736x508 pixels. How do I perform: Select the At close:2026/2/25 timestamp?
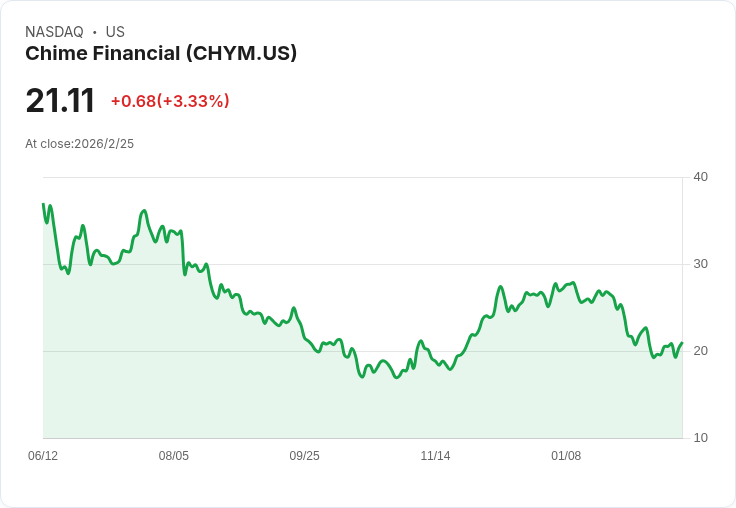pos(79,144)
